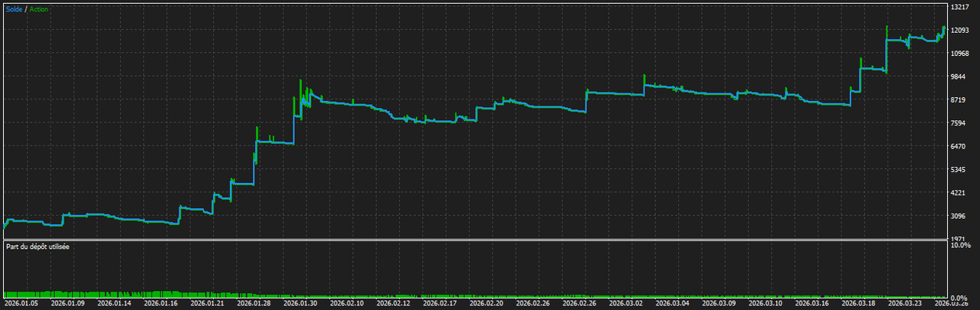This screenshot has width=980, height=310.
Task: Click the 2026.01.21 date label
Action: click(207, 305)
